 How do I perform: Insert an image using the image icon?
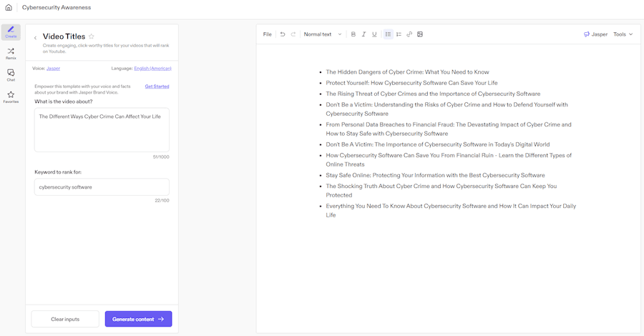(x=420, y=34)
